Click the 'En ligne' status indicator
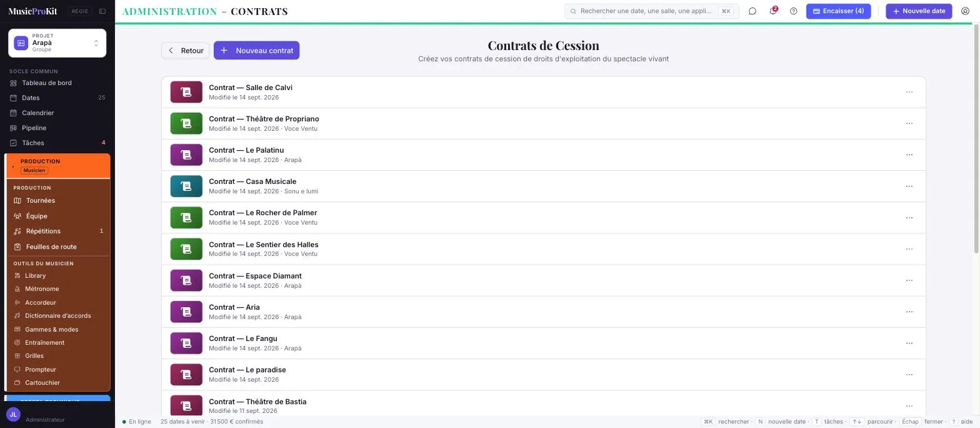Viewport: 980px width, 428px height. coord(137,422)
